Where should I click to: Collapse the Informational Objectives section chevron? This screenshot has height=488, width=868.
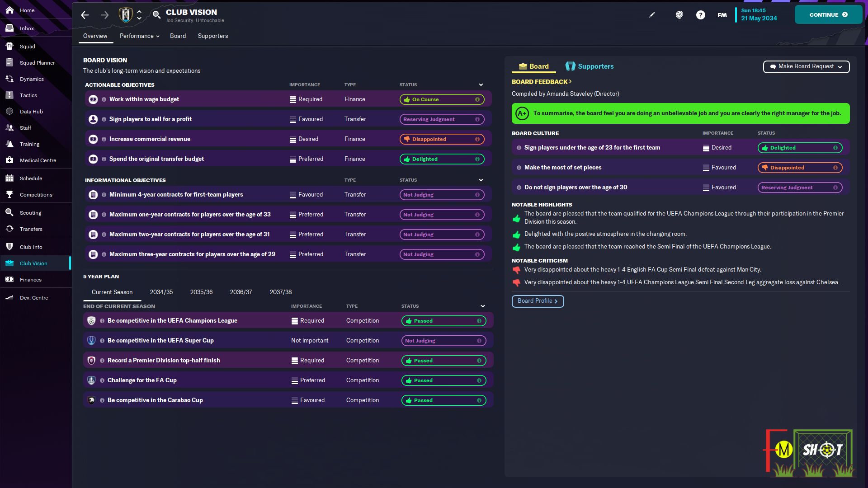(x=481, y=180)
